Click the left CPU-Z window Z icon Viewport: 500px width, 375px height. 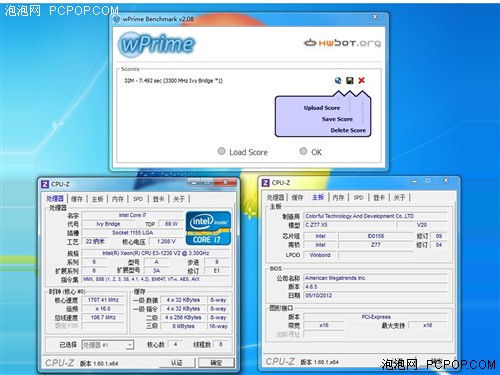pos(45,184)
